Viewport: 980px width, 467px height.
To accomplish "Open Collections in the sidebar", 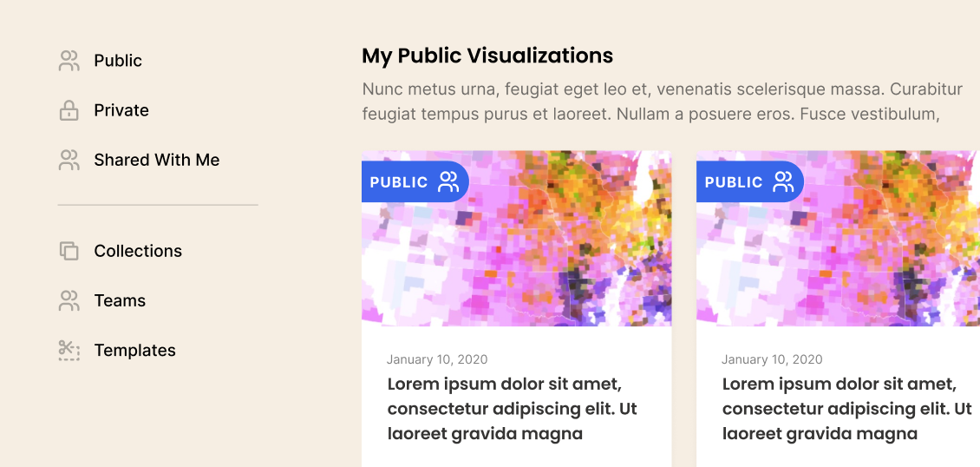I will tap(138, 251).
